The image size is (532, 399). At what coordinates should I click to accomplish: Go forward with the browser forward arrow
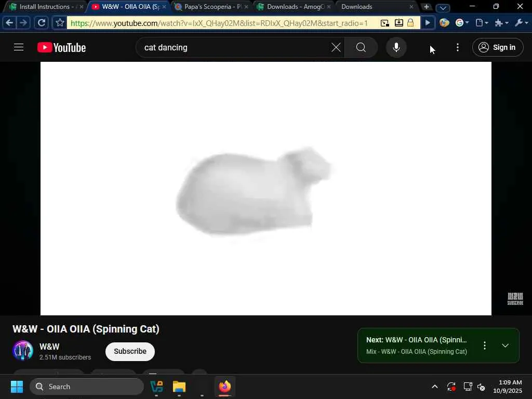tap(23, 23)
